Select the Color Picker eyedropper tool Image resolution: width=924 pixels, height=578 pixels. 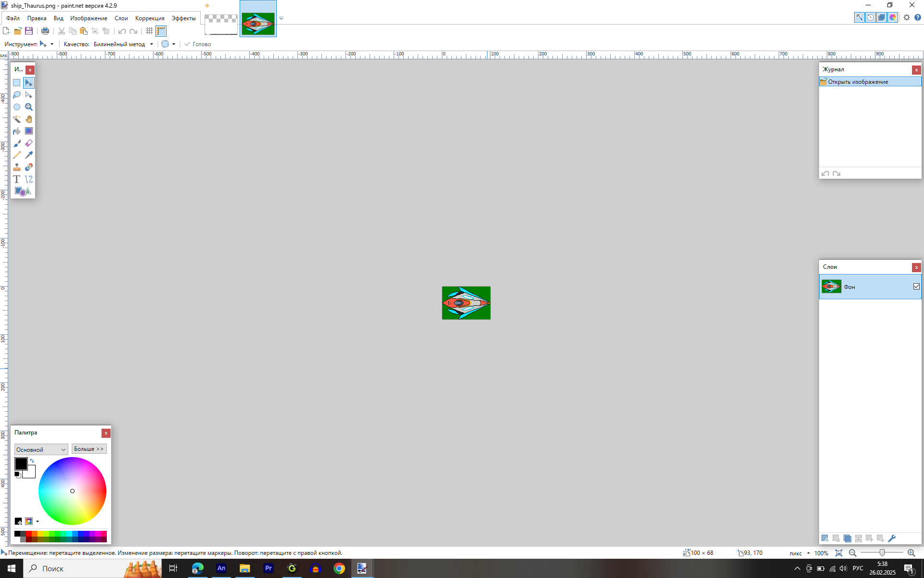tap(29, 155)
